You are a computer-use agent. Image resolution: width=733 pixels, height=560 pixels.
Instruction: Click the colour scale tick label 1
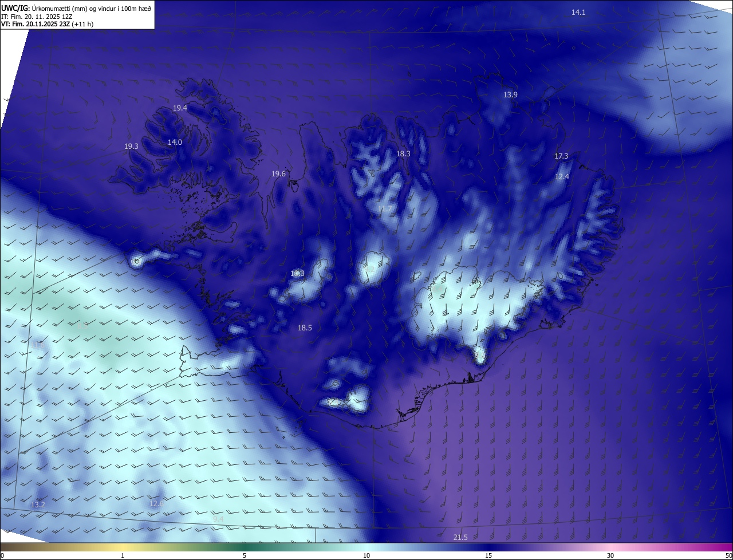click(123, 555)
